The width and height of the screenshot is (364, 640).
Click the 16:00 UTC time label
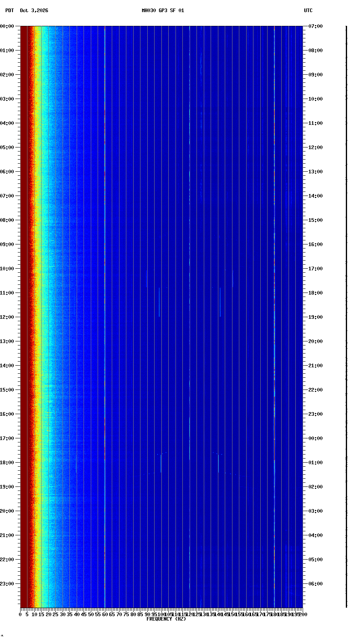click(316, 244)
